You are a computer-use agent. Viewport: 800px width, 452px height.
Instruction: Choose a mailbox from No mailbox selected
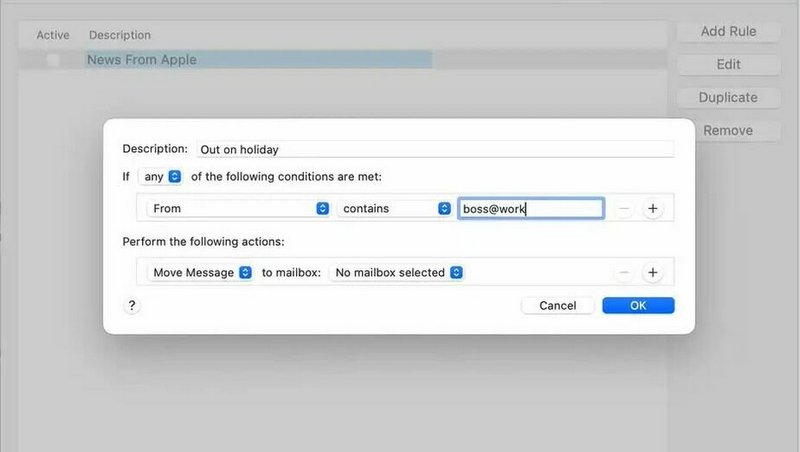[x=398, y=272]
